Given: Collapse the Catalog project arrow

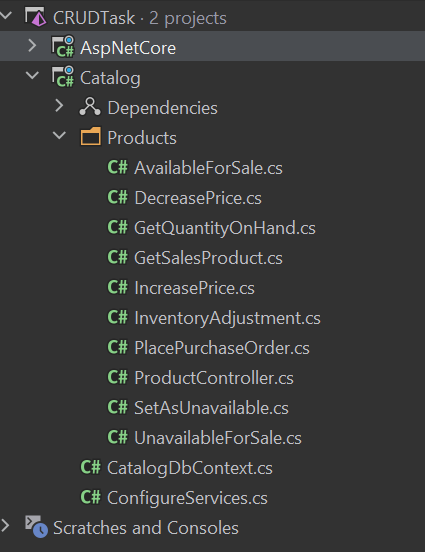Looking at the screenshot, I should pyautogui.click(x=33, y=75).
